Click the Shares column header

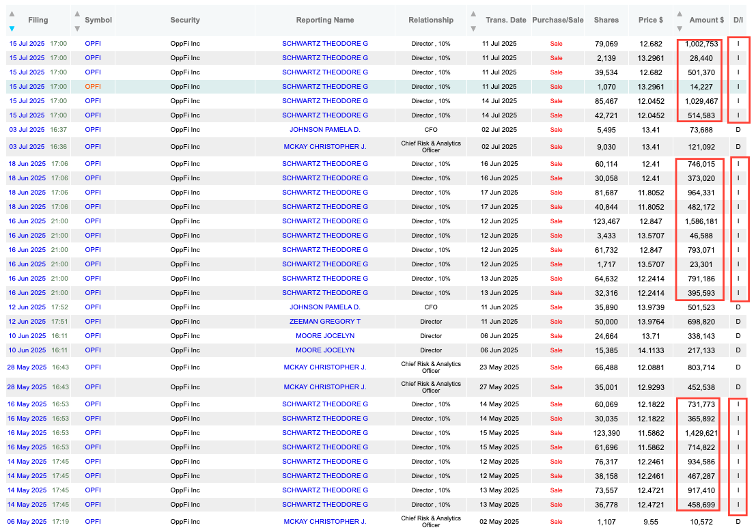pyautogui.click(x=606, y=20)
